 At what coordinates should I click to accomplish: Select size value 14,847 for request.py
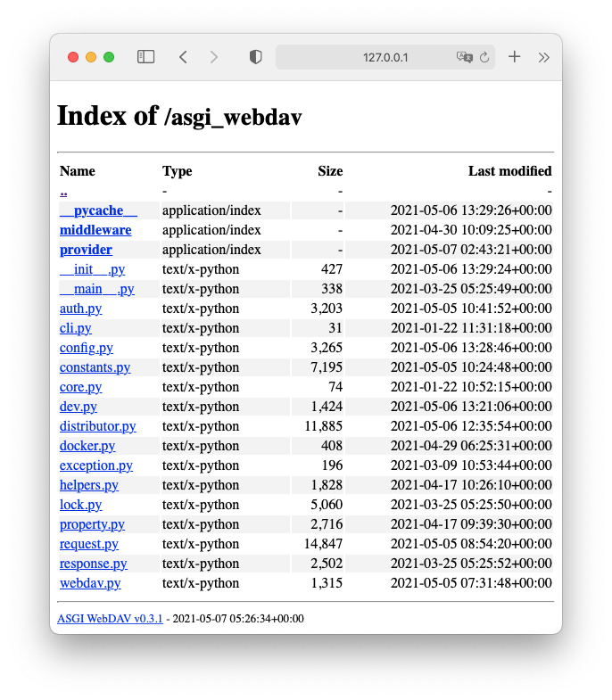[324, 544]
